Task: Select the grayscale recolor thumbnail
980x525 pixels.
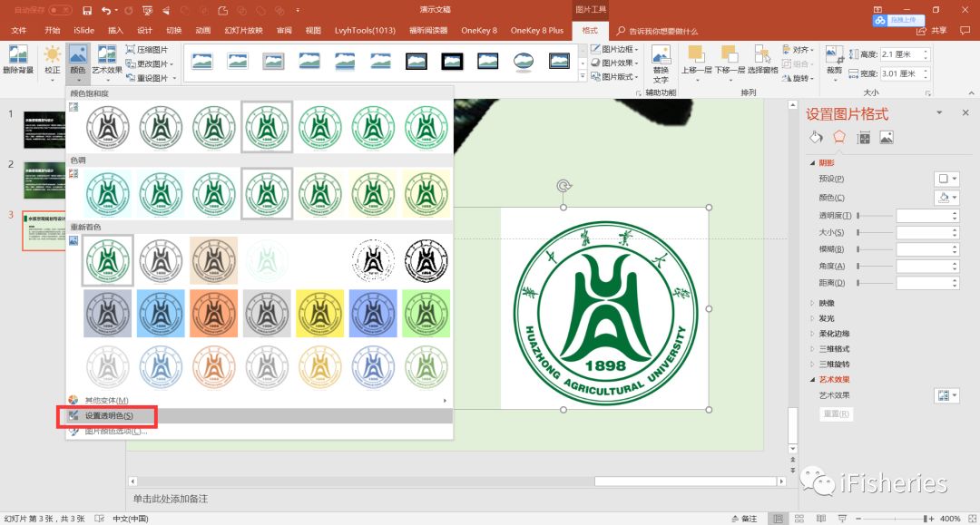Action: (161, 260)
